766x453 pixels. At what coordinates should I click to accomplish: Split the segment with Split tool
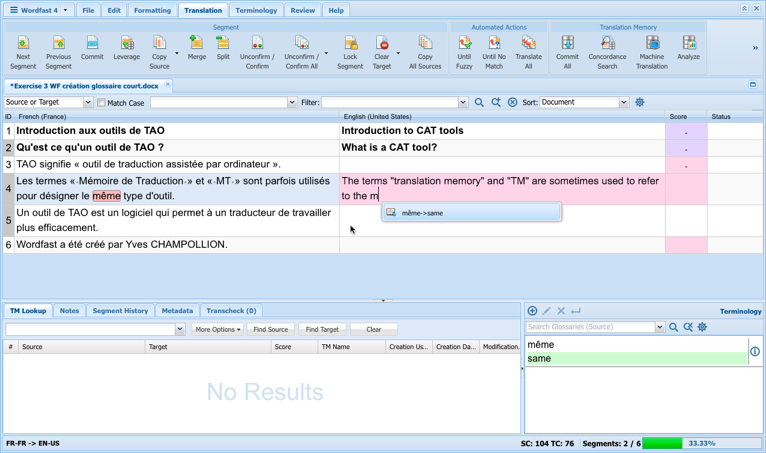point(223,48)
